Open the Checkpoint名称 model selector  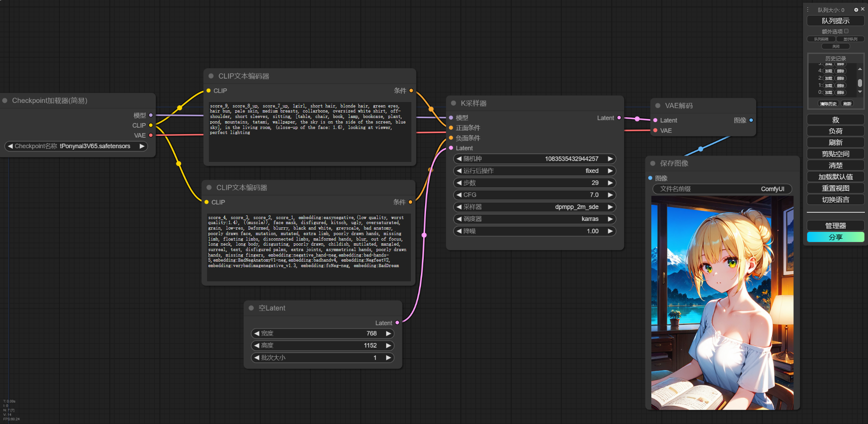click(76, 146)
